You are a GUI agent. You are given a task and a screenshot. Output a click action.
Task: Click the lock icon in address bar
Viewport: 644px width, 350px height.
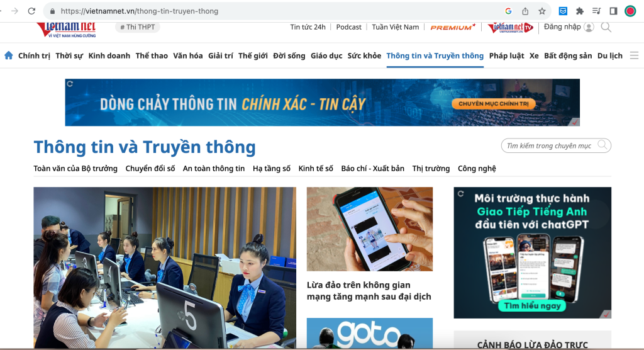pos(52,11)
